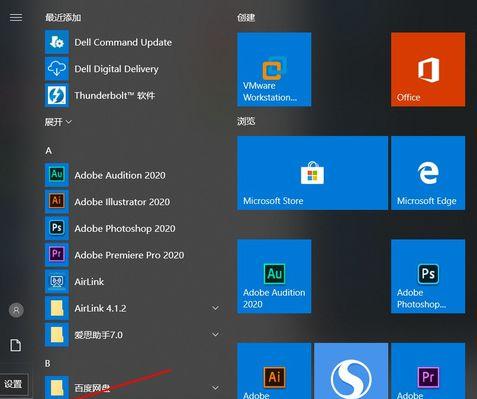
Task: Click the Adobe Audition 2020 list icon
Action: tap(57, 175)
